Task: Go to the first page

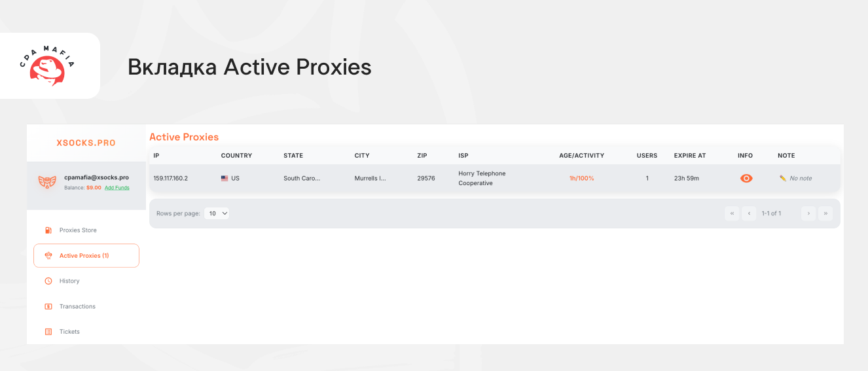Action: tap(732, 213)
